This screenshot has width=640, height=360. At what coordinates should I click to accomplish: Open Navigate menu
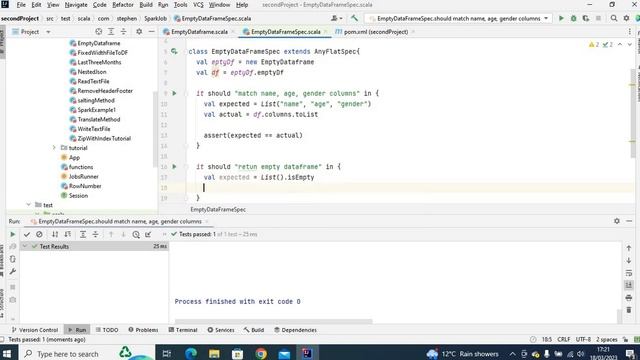point(76,5)
